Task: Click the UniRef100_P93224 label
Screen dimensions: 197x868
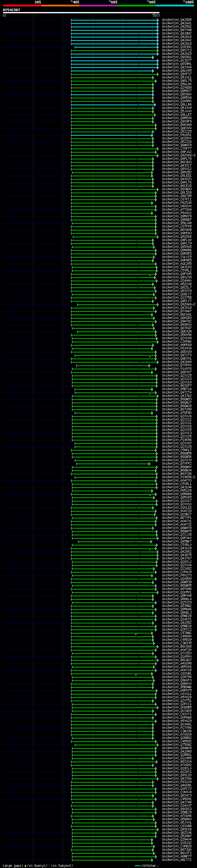Action: [176, 782]
